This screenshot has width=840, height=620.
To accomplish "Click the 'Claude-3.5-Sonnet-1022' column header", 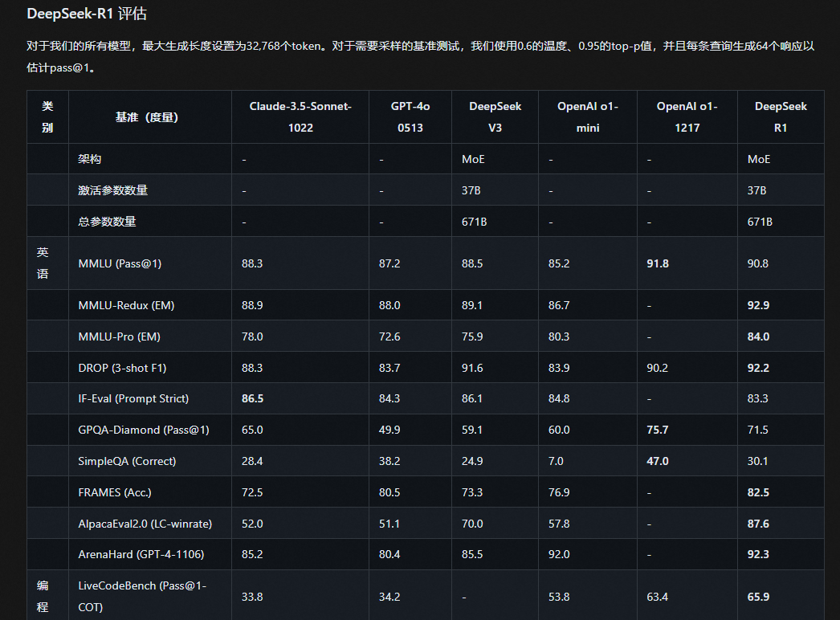I will pos(300,116).
